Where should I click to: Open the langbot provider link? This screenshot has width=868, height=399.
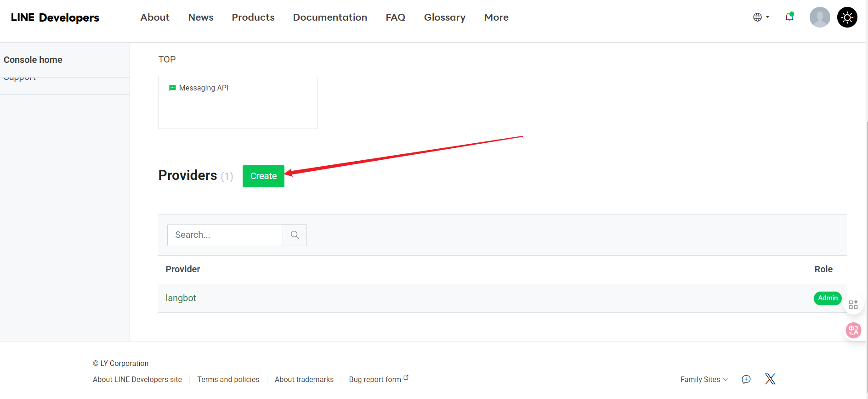pos(181,298)
